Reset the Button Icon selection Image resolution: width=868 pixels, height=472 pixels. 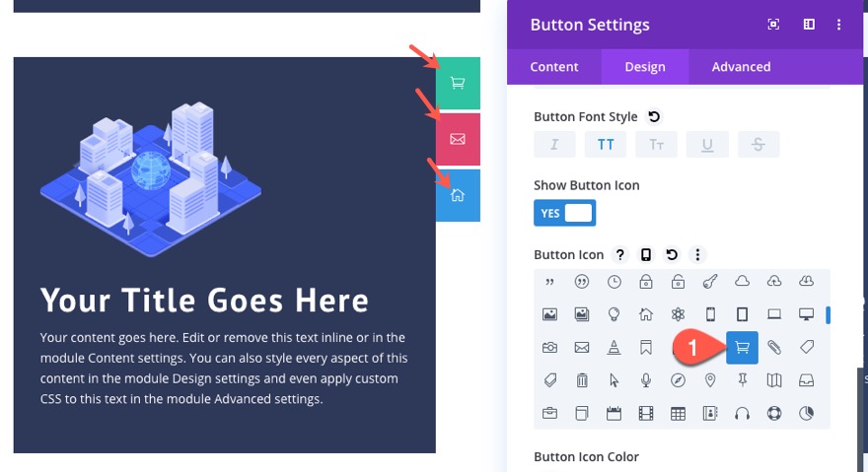point(672,254)
